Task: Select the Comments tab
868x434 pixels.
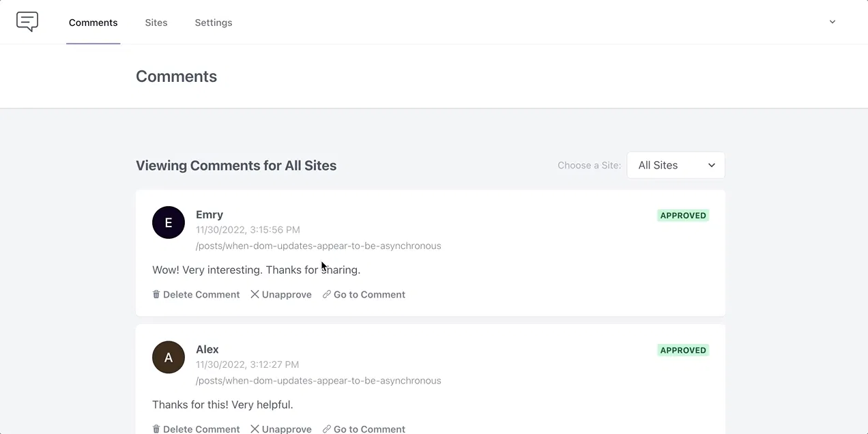Action: click(93, 23)
